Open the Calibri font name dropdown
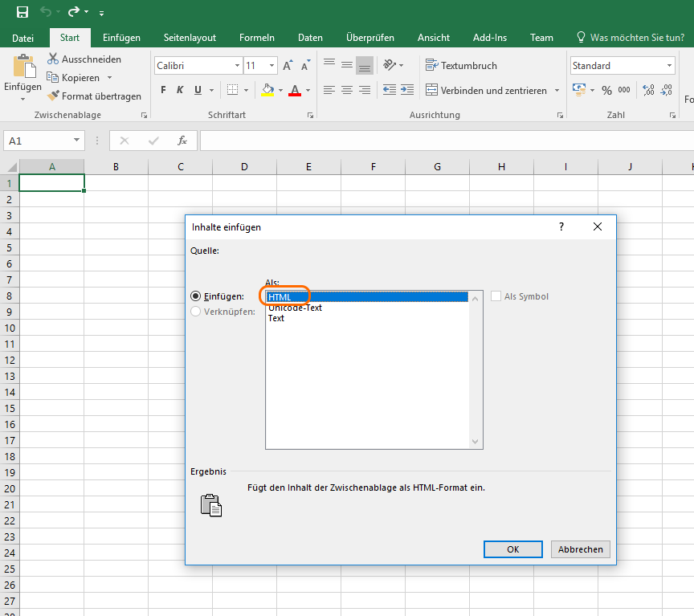Image resolution: width=694 pixels, height=616 pixels. click(x=237, y=66)
